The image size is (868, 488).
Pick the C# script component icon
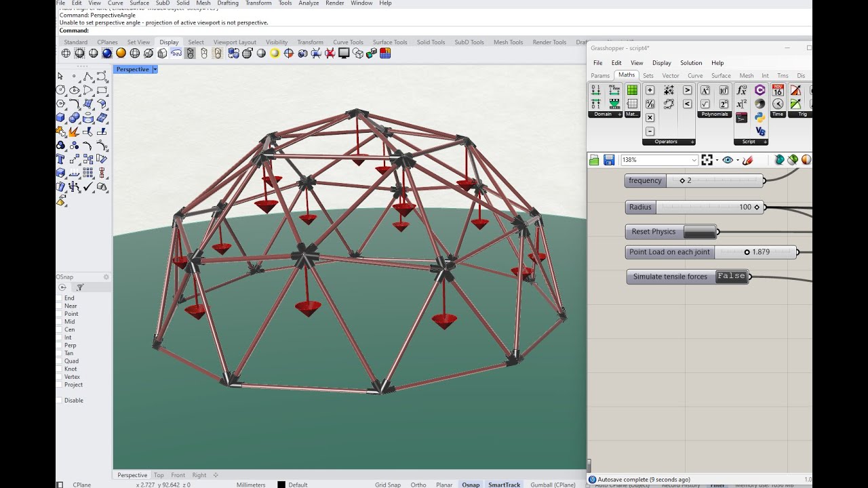pyautogui.click(x=759, y=90)
